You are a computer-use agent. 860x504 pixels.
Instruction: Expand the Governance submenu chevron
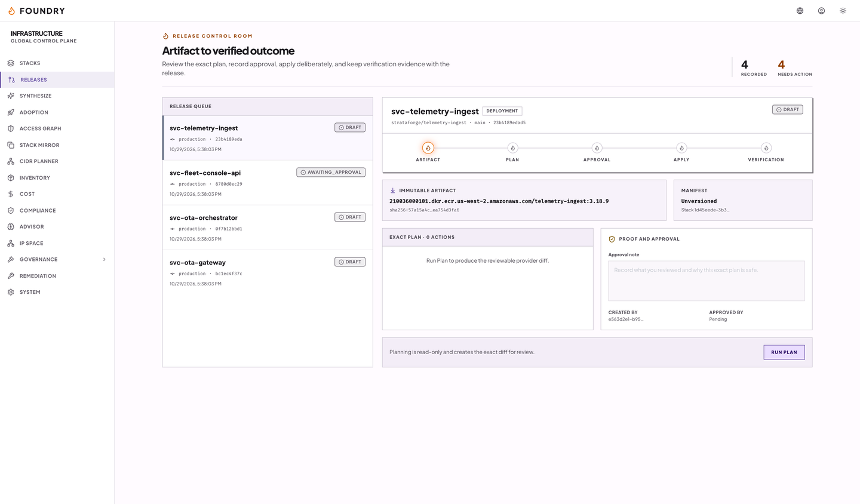pos(104,259)
